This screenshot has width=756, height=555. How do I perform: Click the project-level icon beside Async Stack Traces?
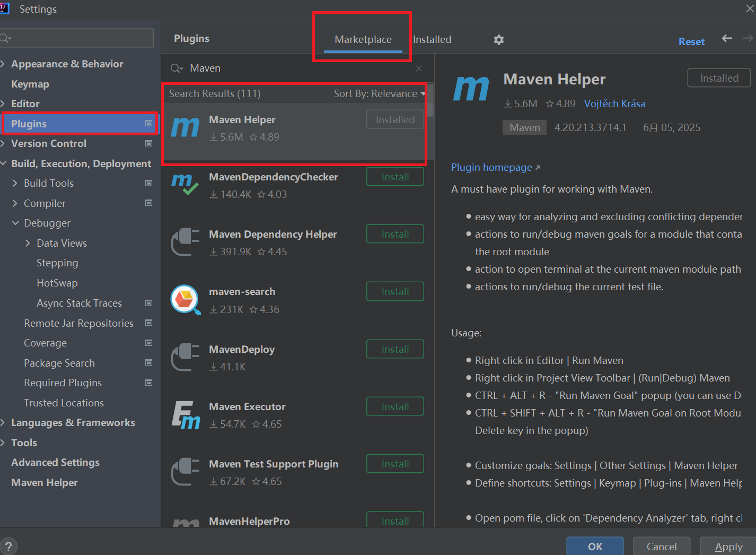tap(149, 303)
